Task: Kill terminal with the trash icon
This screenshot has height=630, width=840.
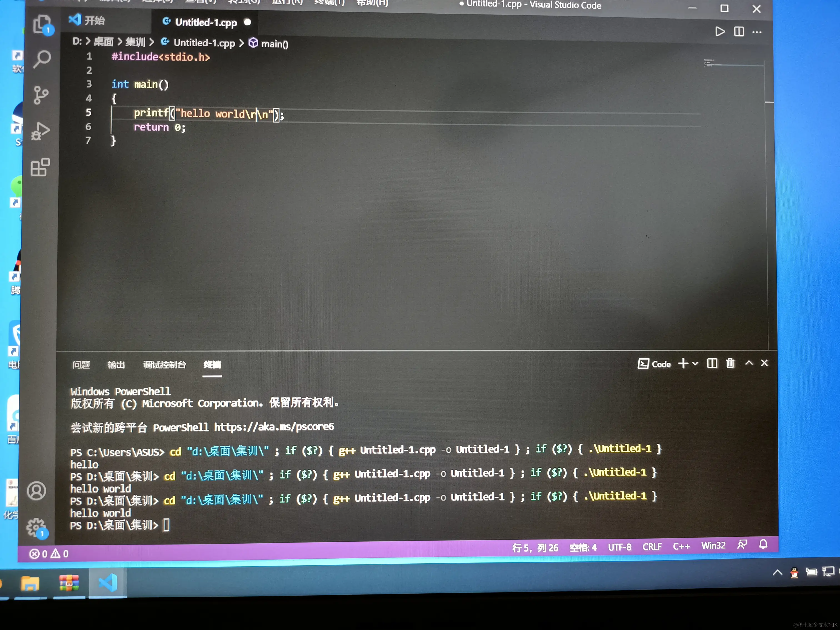Action: [x=730, y=363]
